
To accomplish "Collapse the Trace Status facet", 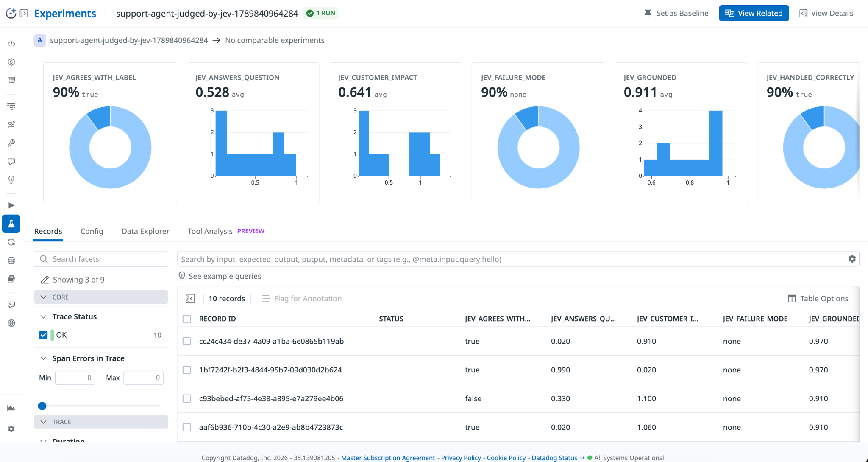I will click(43, 317).
